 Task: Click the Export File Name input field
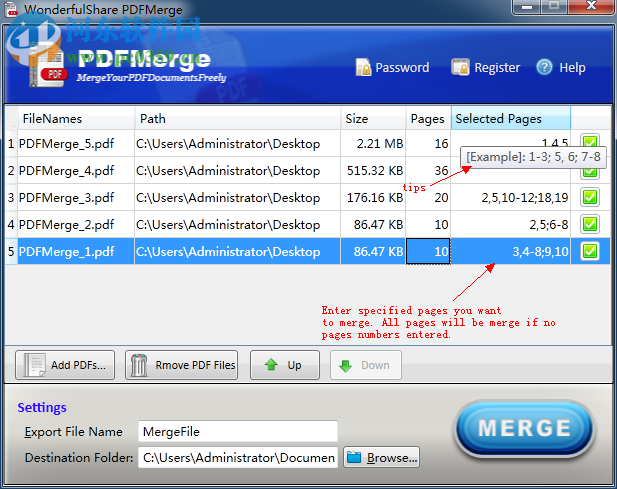click(238, 432)
